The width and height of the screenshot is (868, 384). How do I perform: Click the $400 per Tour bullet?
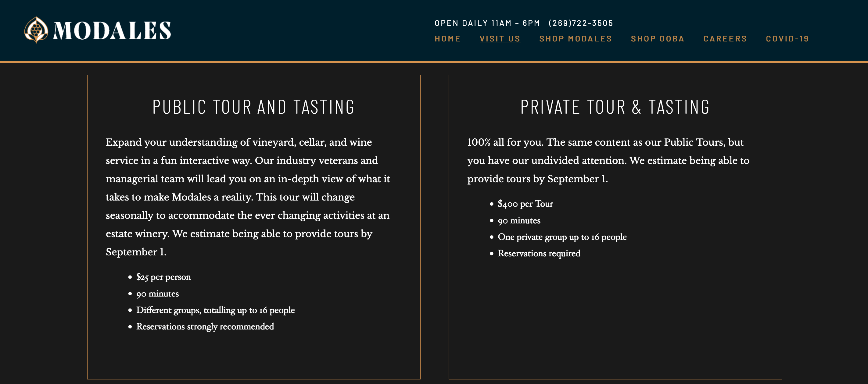click(525, 204)
